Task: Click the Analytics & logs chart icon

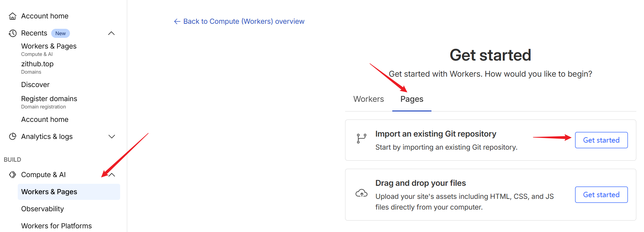Action: (13, 136)
